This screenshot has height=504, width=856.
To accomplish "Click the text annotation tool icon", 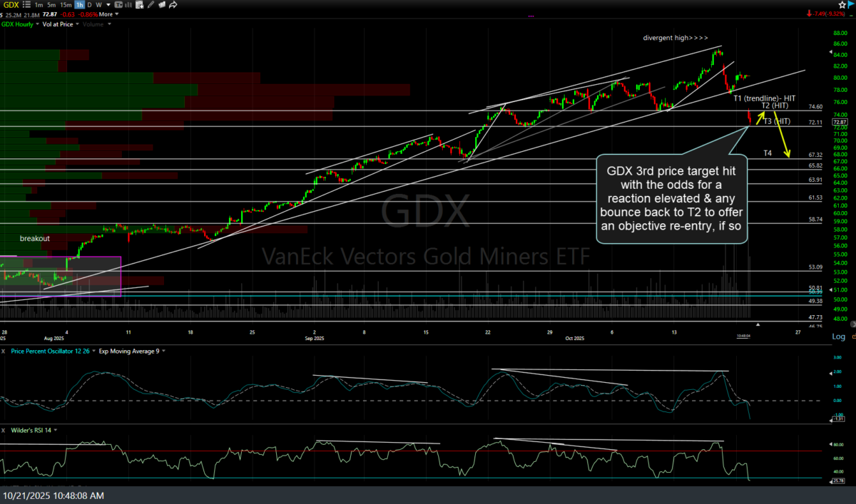I will tap(118, 5).
